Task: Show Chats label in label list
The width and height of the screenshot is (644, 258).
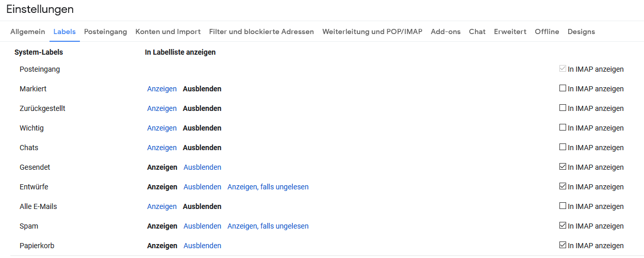Action: 162,148
